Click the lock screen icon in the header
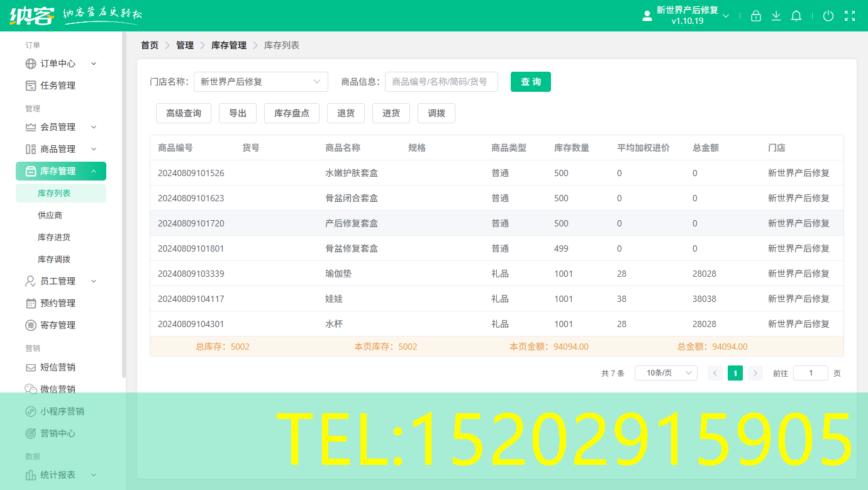Viewport: 868px width, 490px height. (756, 15)
